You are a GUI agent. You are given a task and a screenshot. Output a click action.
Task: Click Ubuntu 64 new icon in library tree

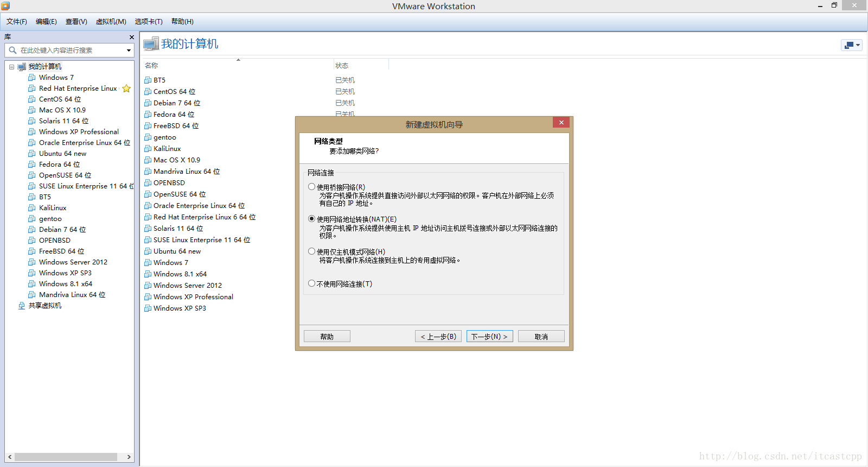(32, 154)
